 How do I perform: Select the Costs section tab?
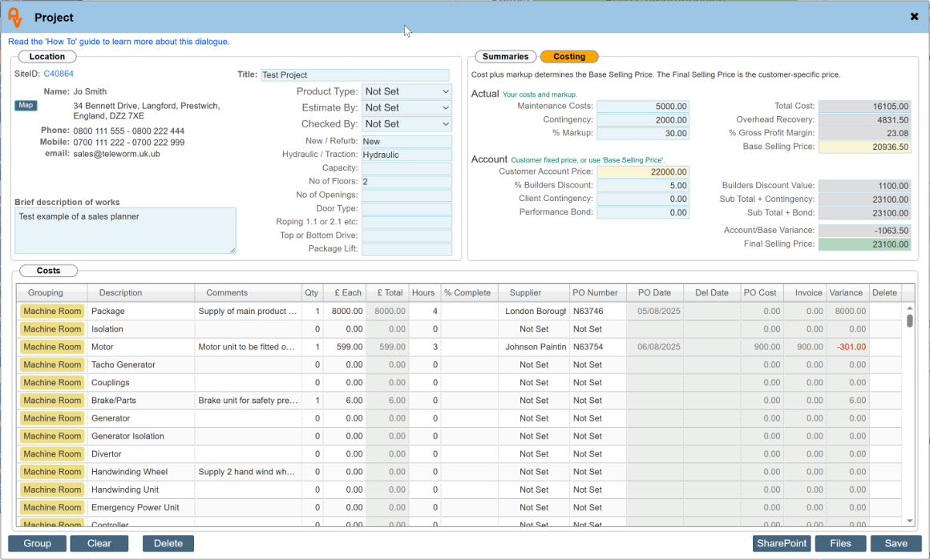49,270
